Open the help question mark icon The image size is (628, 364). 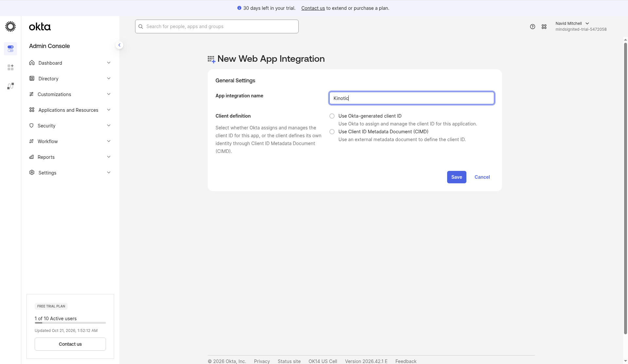pyautogui.click(x=532, y=27)
